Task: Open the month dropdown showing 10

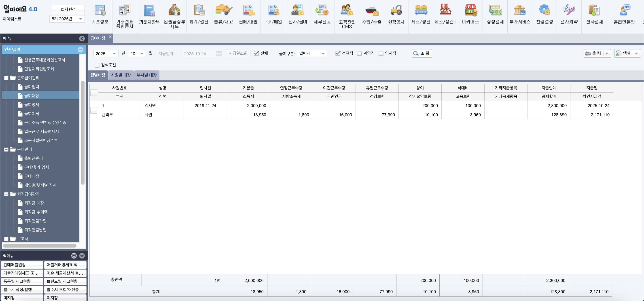Action: pos(137,54)
